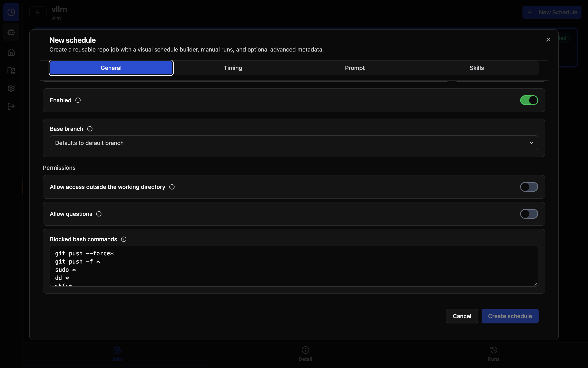Open the folder-git icon in the sidebar
Image resolution: width=588 pixels, height=368 pixels.
[x=11, y=70]
